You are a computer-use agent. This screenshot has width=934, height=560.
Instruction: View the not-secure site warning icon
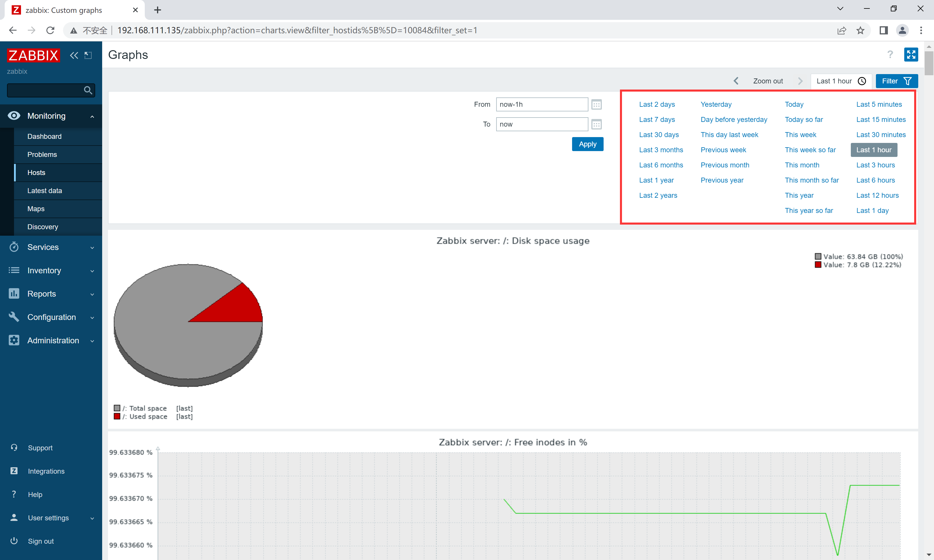[x=74, y=30]
